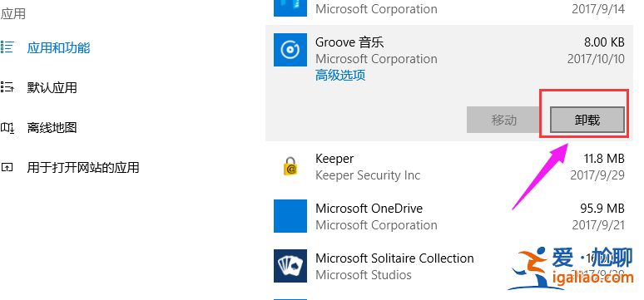
Task: Click the Groove 音乐 app icon
Action: click(290, 50)
